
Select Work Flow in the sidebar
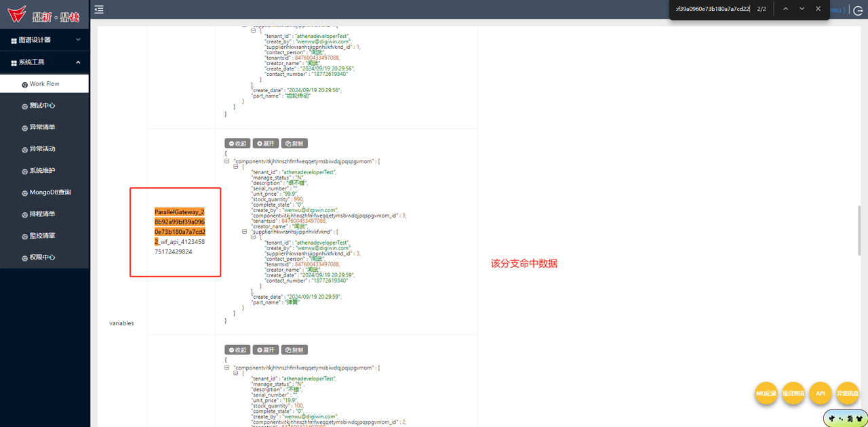click(x=44, y=84)
